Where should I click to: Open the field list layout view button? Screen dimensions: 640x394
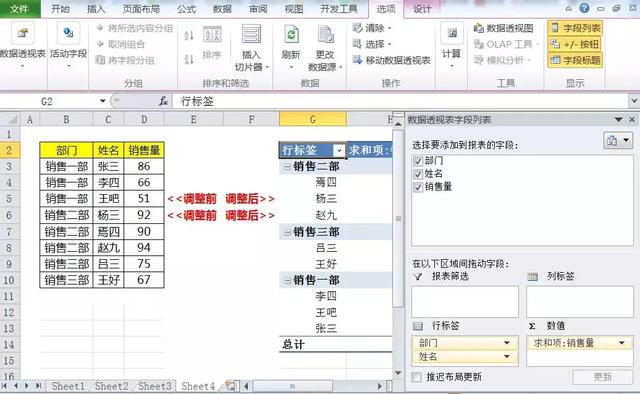click(618, 141)
